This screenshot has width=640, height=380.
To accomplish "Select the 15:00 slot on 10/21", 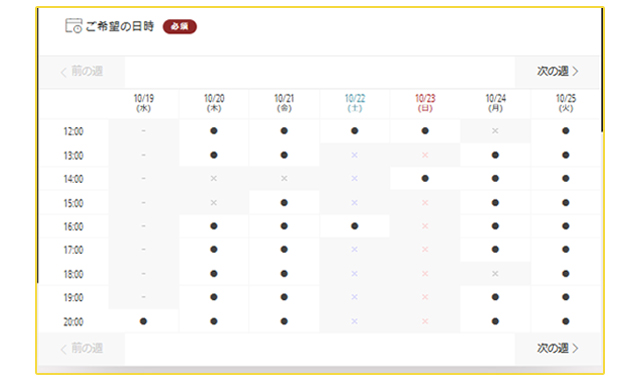I will click(x=284, y=203).
